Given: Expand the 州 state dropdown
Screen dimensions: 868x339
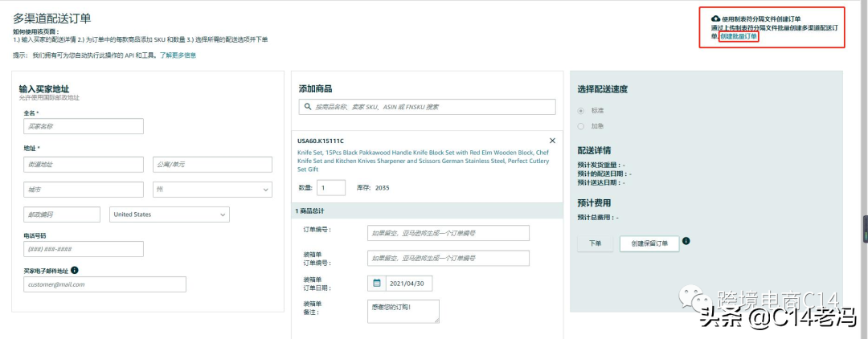Looking at the screenshot, I should (x=212, y=190).
